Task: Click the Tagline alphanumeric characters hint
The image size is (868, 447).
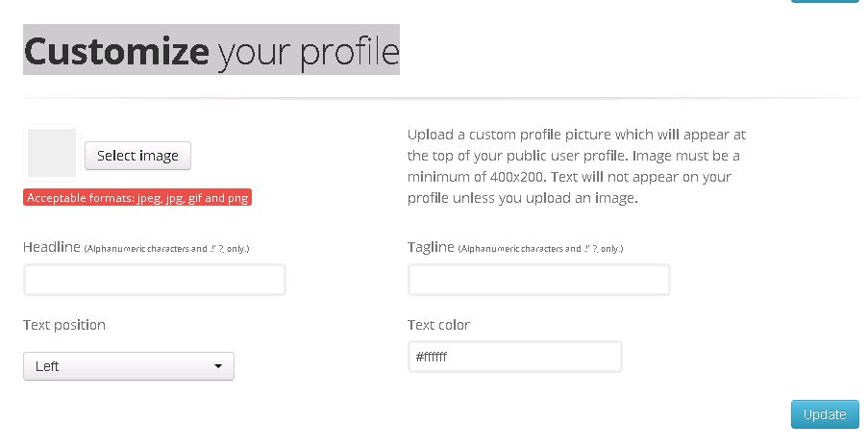Action: tap(541, 249)
